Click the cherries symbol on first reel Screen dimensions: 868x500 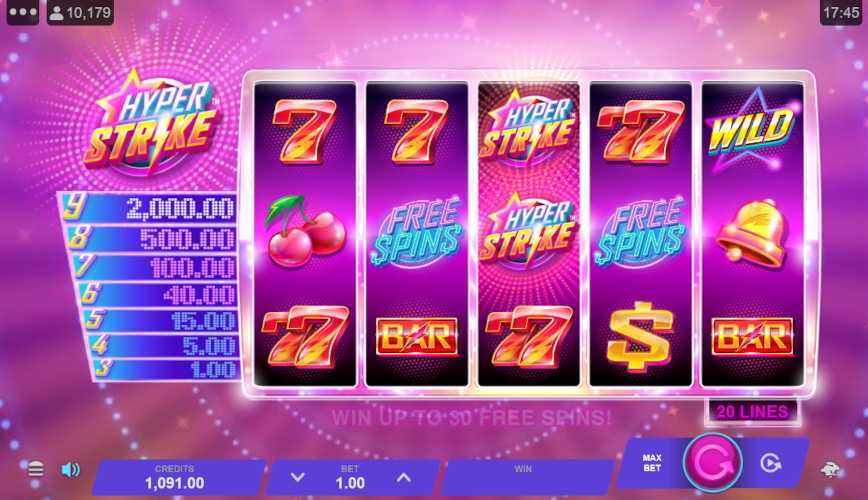click(306, 231)
